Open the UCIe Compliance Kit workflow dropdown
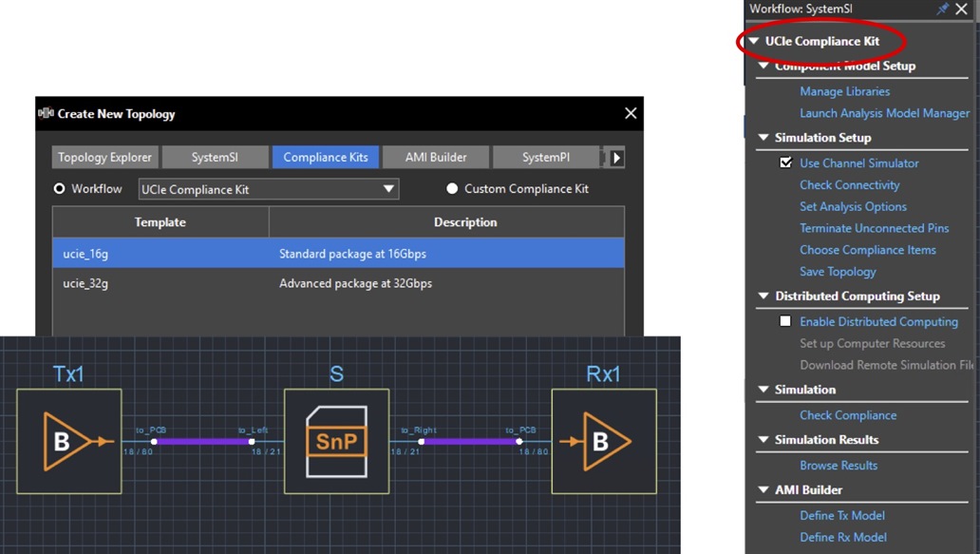Viewport: 980px width, 554px height. pos(388,189)
